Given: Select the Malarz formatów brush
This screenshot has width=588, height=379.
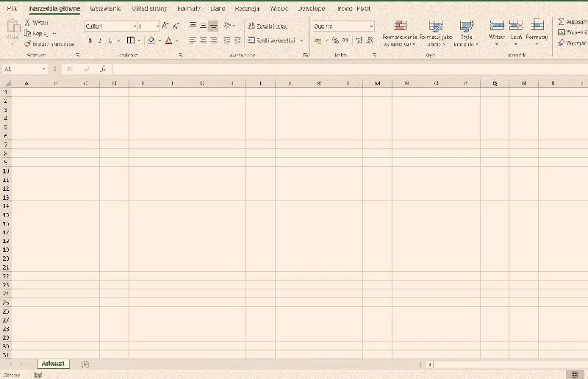Looking at the screenshot, I should click(x=28, y=44).
